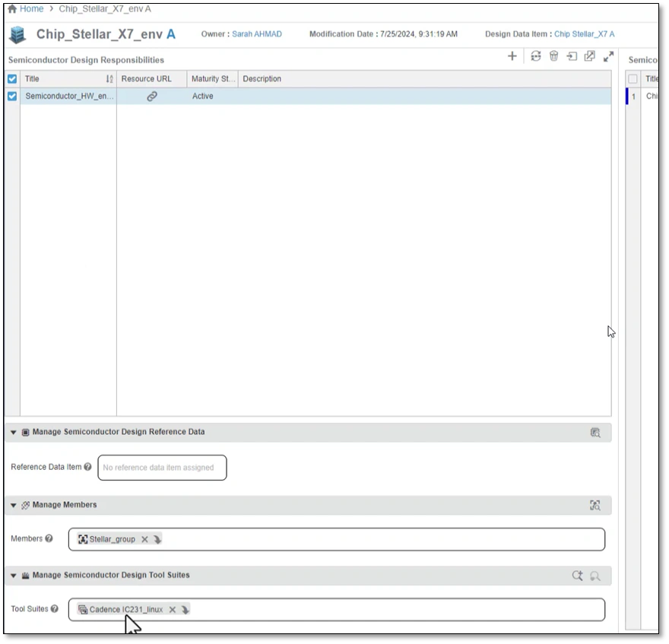669x644 pixels.
Task: Collapse Manage Semiconductor Design Reference Data section
Action: tap(13, 433)
